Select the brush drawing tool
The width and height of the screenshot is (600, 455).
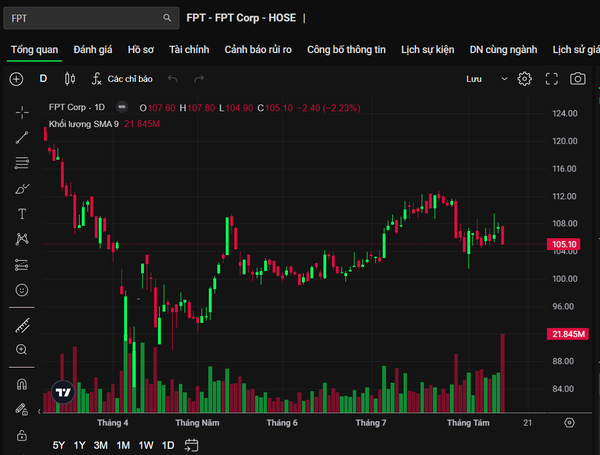click(22, 188)
